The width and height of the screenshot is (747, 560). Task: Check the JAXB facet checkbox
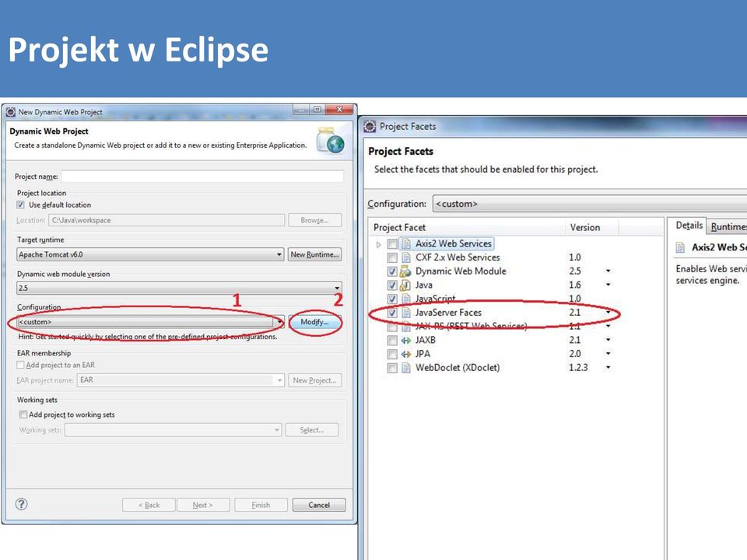(x=392, y=341)
